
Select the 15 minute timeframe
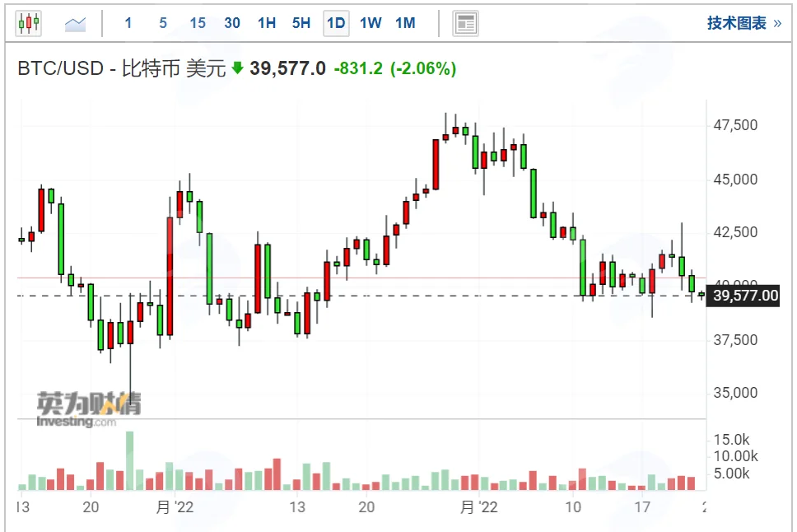[198, 23]
